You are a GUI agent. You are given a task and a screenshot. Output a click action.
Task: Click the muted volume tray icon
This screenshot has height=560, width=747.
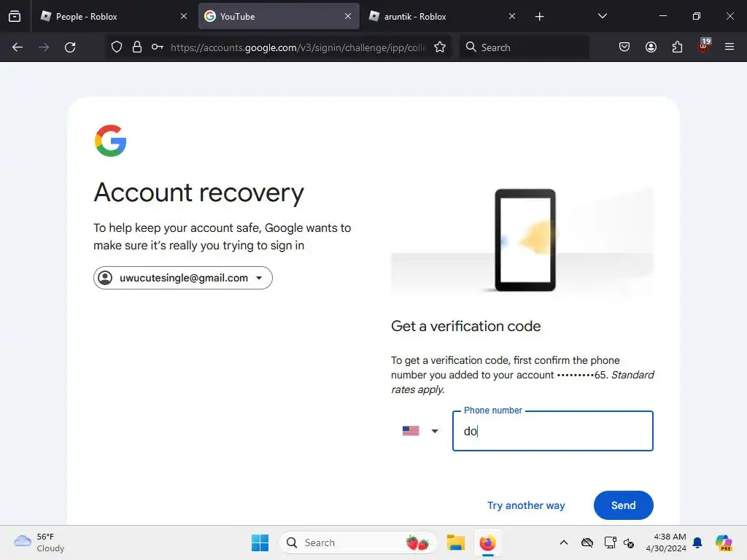[629, 542]
